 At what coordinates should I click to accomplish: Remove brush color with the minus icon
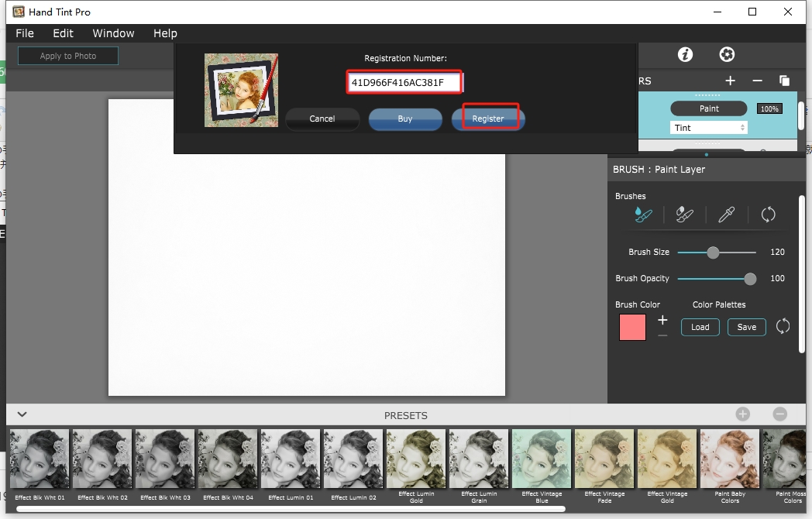pos(662,335)
